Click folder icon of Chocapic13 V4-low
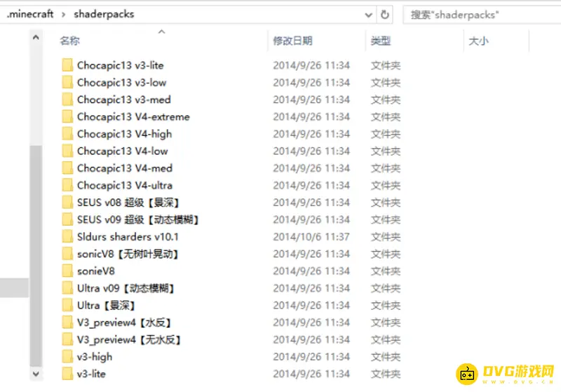Screen dimensions: 561x392 point(67,151)
